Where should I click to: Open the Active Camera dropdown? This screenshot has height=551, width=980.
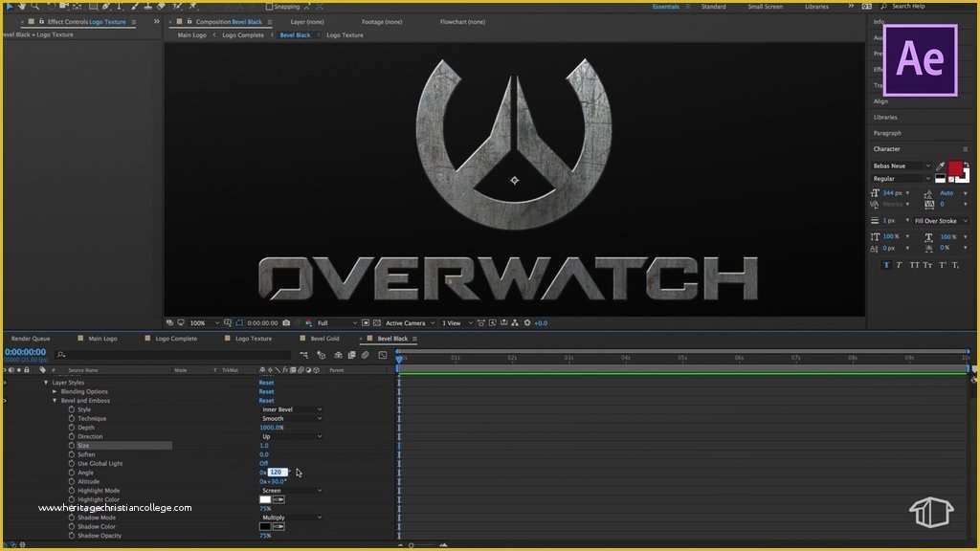[410, 323]
